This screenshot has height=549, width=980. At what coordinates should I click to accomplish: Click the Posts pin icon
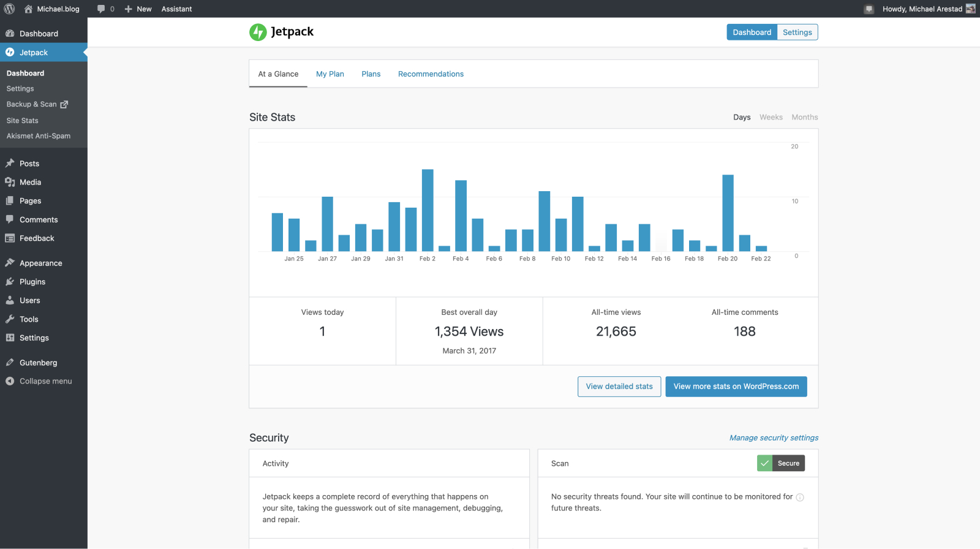coord(10,164)
